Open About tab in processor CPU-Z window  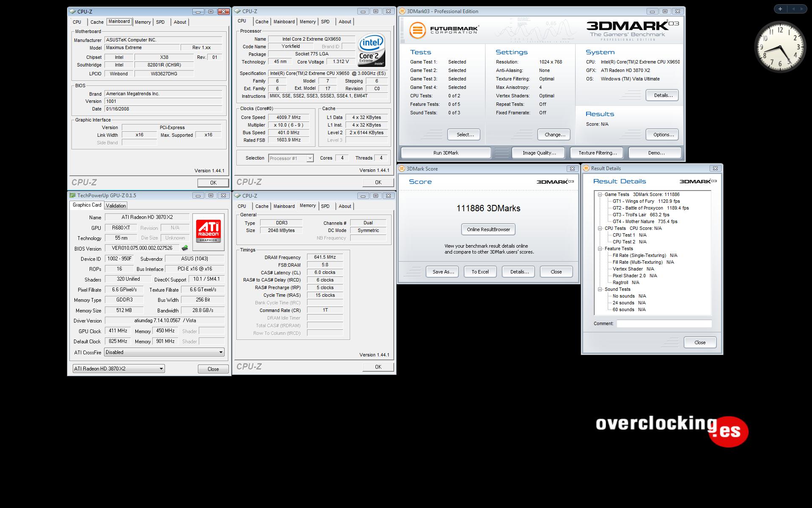coord(345,22)
